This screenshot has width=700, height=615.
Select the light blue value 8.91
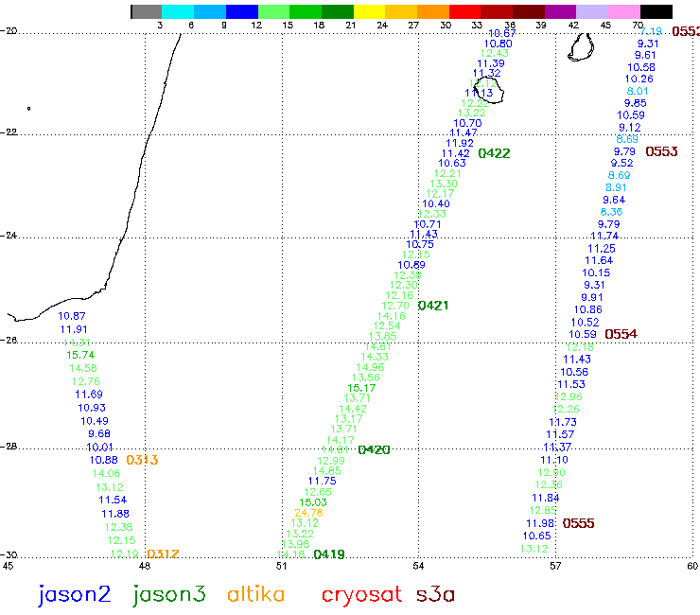[616, 187]
